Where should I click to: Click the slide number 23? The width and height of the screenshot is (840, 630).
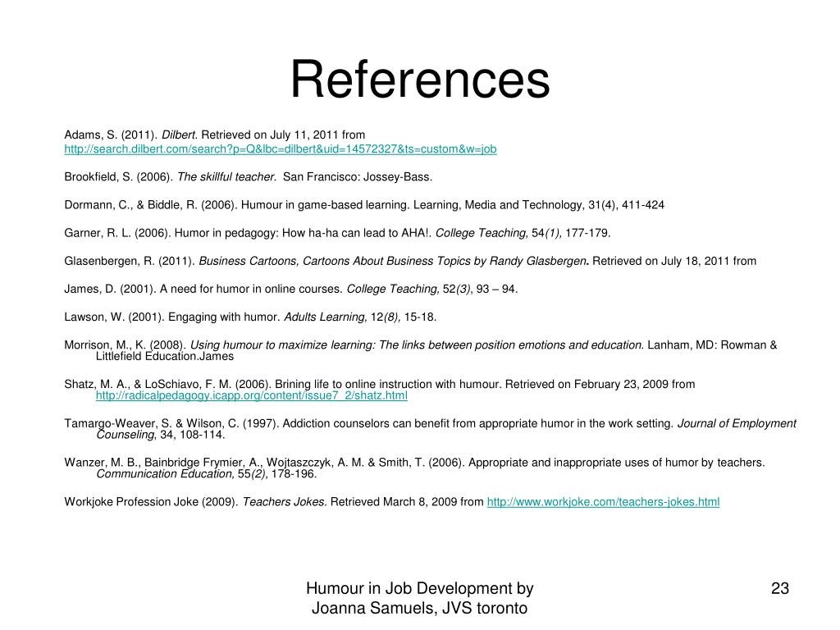pos(779,588)
